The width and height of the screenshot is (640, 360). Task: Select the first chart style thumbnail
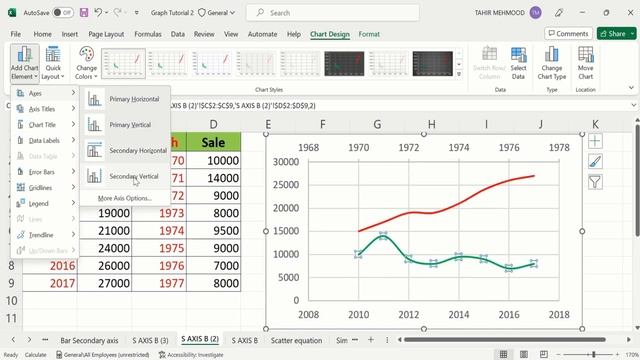(x=123, y=63)
